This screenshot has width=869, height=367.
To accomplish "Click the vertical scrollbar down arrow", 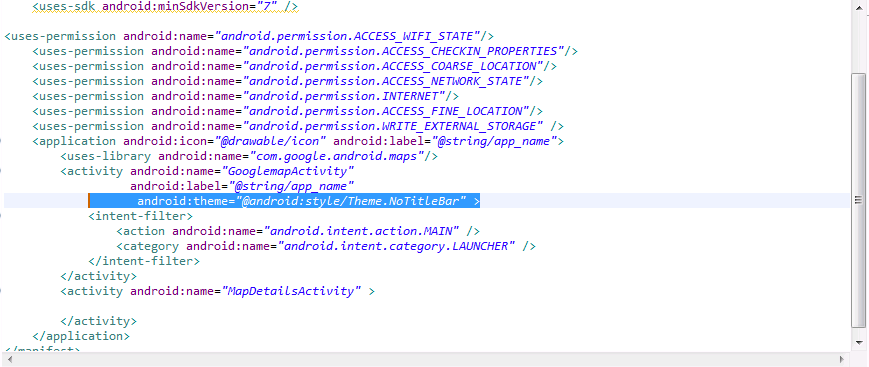I will [x=858, y=343].
